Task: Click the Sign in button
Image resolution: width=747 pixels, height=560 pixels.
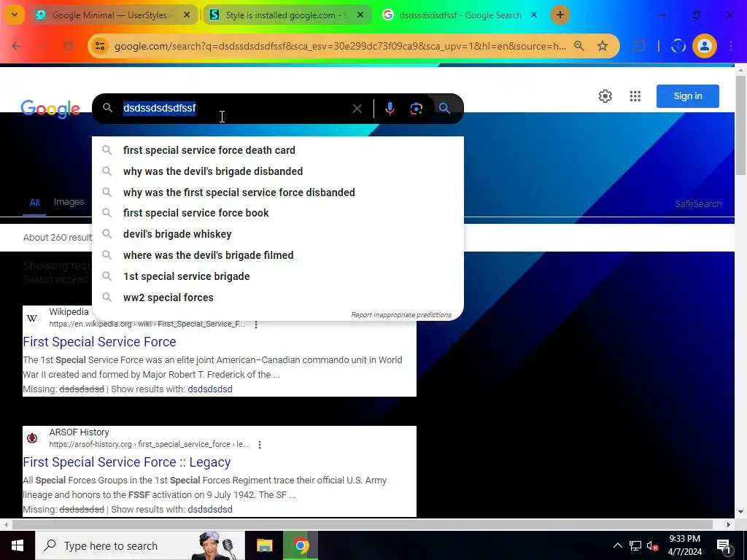Action: tap(687, 96)
